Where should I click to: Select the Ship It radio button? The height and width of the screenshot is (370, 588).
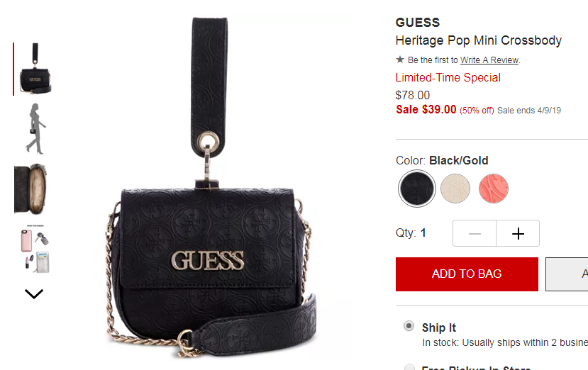409,326
